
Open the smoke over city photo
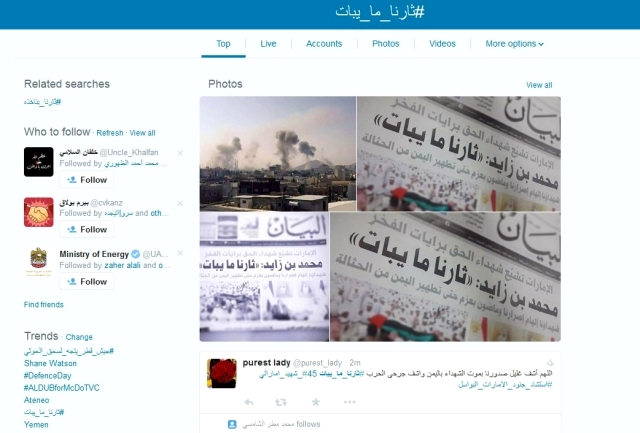click(x=278, y=153)
